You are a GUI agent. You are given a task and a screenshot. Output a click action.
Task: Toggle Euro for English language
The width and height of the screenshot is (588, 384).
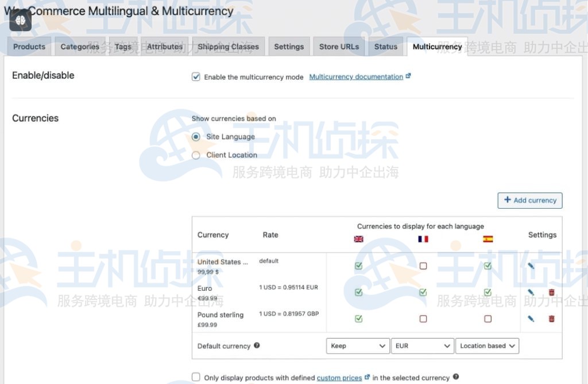[358, 292]
